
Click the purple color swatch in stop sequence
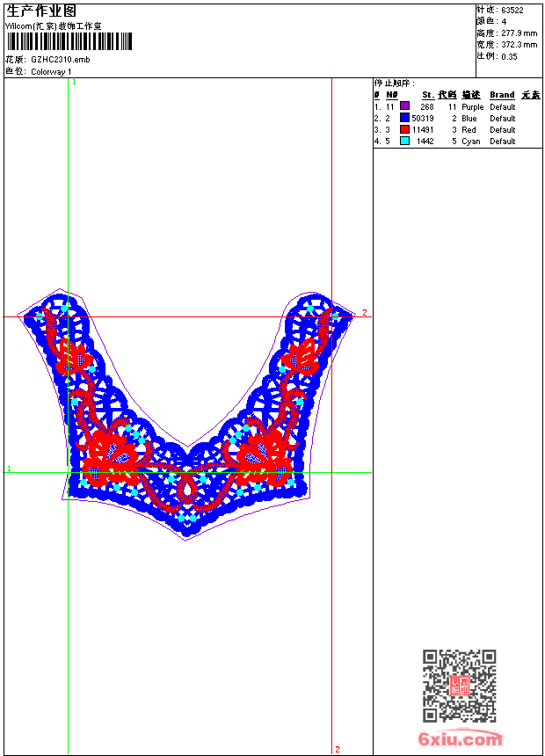pyautogui.click(x=404, y=106)
